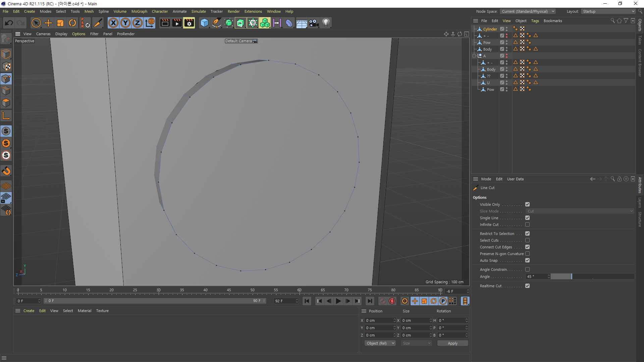644x362 pixels.
Task: Open Edit Render Settings icon
Action: pyautogui.click(x=189, y=23)
